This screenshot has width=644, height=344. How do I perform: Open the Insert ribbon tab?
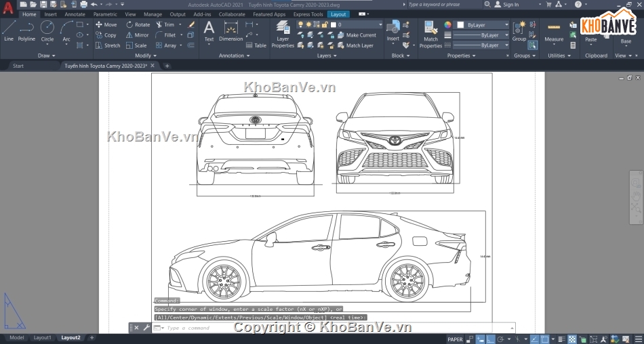pyautogui.click(x=51, y=14)
